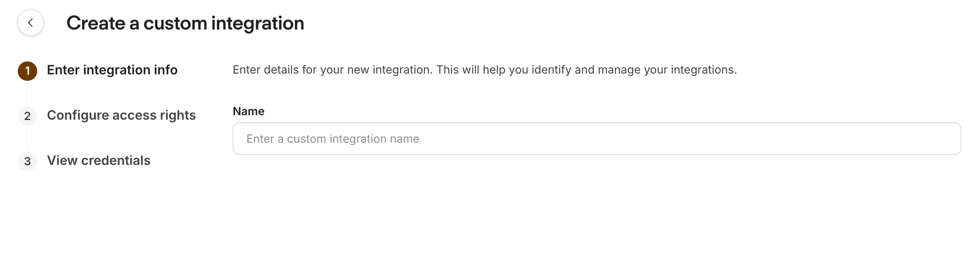Click the step 1 number badge

27,71
